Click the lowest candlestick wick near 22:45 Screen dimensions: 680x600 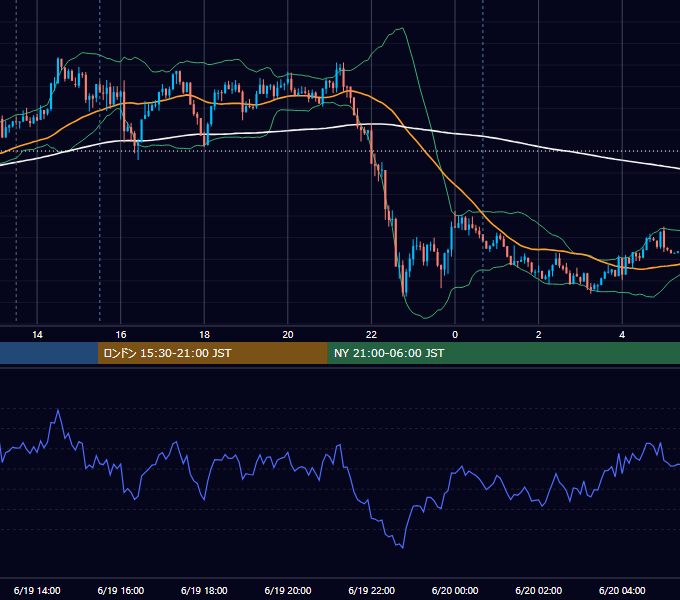(x=404, y=295)
